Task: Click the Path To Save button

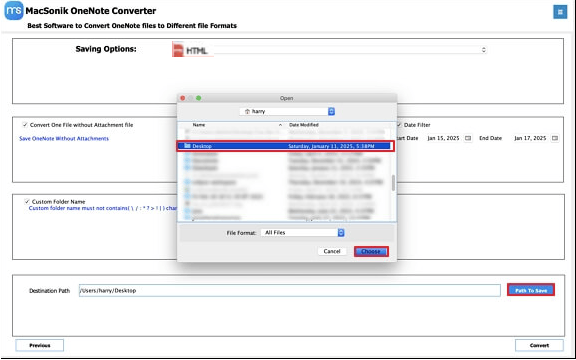Action: click(x=531, y=290)
